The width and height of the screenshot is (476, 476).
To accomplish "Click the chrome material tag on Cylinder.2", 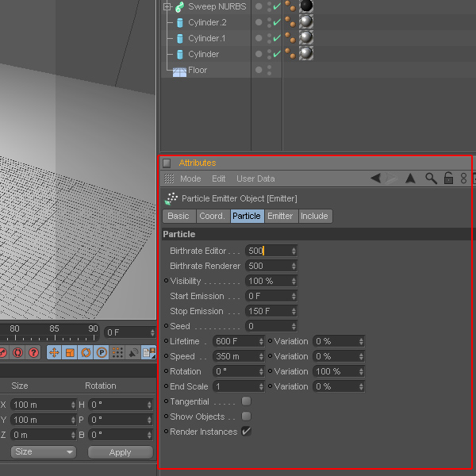I will click(306, 22).
